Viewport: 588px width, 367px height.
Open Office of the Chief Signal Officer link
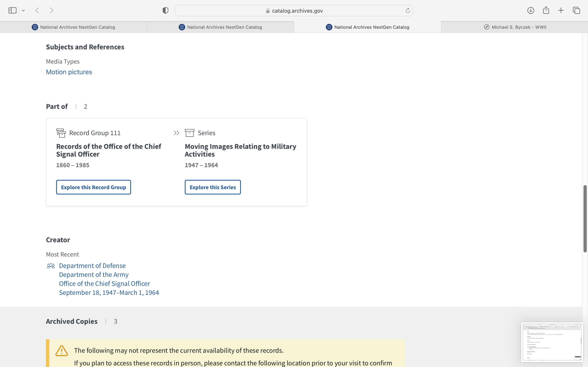tap(105, 283)
